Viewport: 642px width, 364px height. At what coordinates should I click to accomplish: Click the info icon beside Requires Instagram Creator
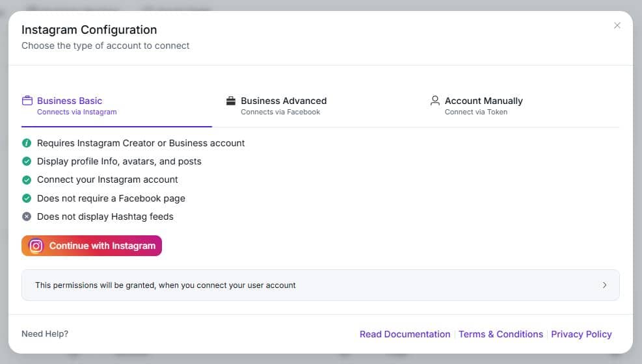click(x=27, y=143)
